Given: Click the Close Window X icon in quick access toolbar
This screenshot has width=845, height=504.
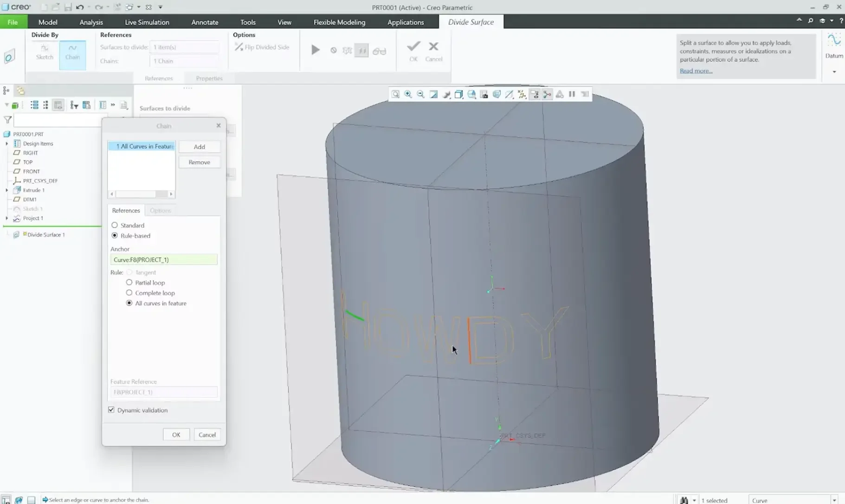Looking at the screenshot, I should (x=148, y=7).
